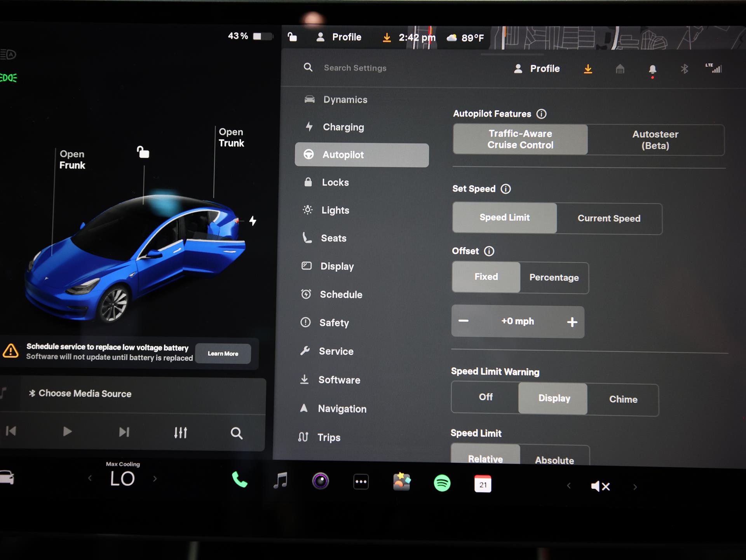This screenshot has width=746, height=560.
Task: Click the search icon in media player
Action: [x=236, y=433]
